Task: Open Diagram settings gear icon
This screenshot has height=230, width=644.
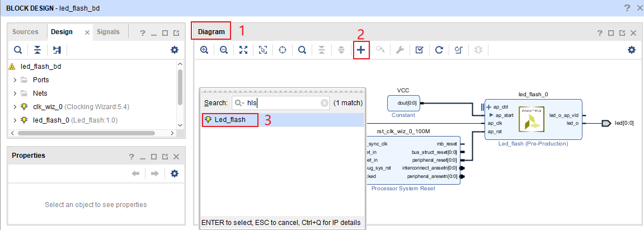Action: 632,50
